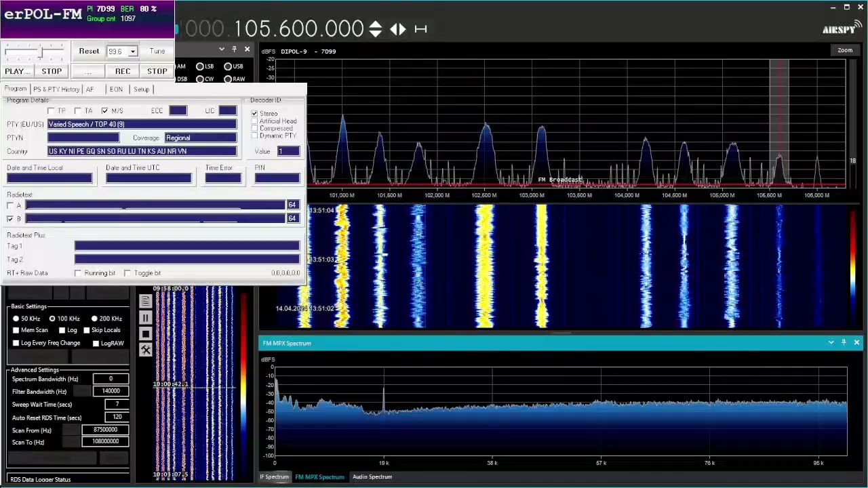Click the sticky tuning style bar icon
The height and width of the screenshot is (488, 868).
[x=420, y=29]
